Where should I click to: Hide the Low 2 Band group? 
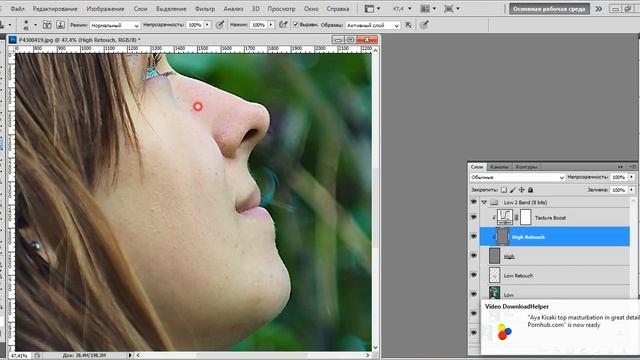click(473, 202)
